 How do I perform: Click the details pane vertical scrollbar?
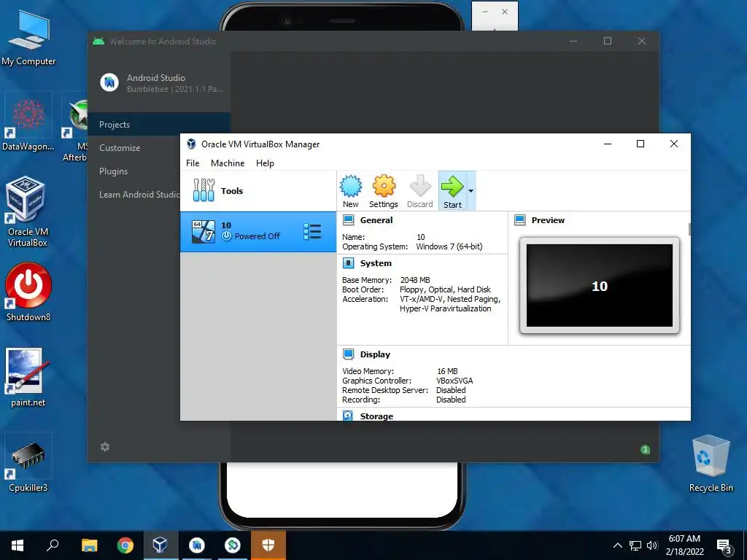pos(689,230)
